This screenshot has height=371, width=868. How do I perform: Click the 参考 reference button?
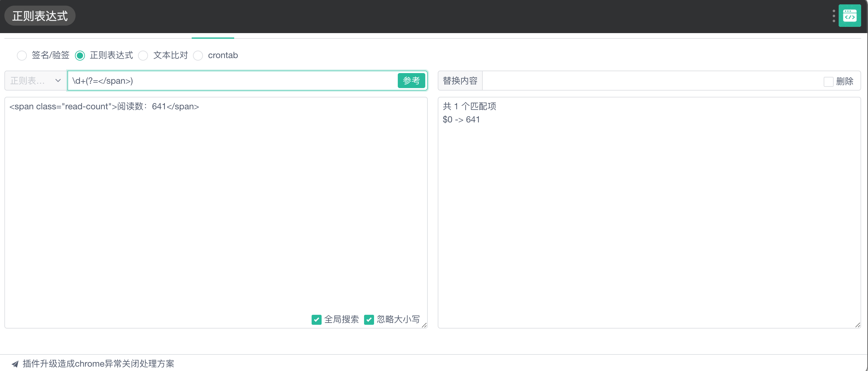coord(411,81)
